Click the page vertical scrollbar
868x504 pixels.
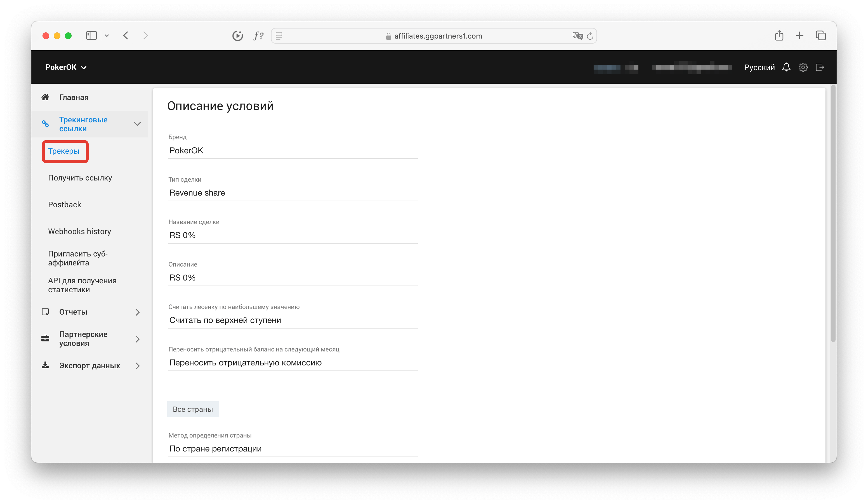pos(833,213)
